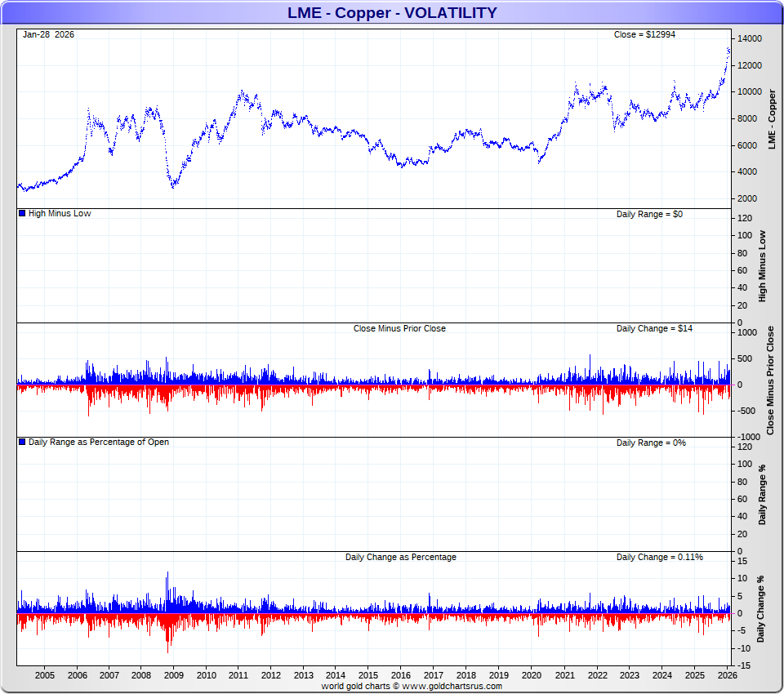Click the Daily Range = $0 readout
The width and height of the screenshot is (784, 694).
(x=648, y=214)
